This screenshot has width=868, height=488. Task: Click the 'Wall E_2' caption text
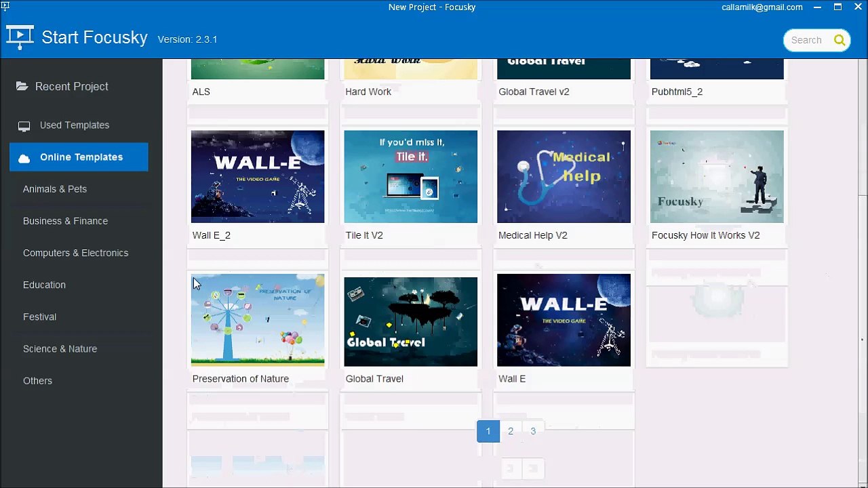coord(212,235)
